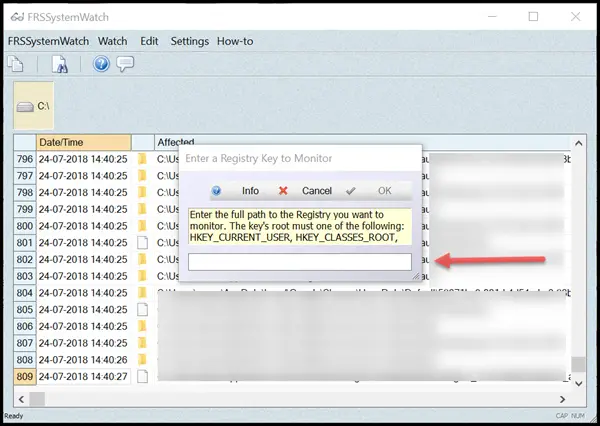The width and height of the screenshot is (600, 426).
Task: Click the horizontal scrollbar left arrow
Action: [x=21, y=399]
